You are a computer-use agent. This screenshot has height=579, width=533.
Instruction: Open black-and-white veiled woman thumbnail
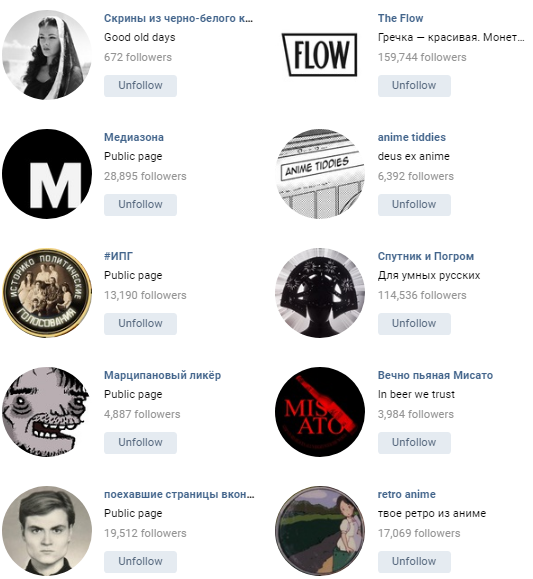point(47,55)
